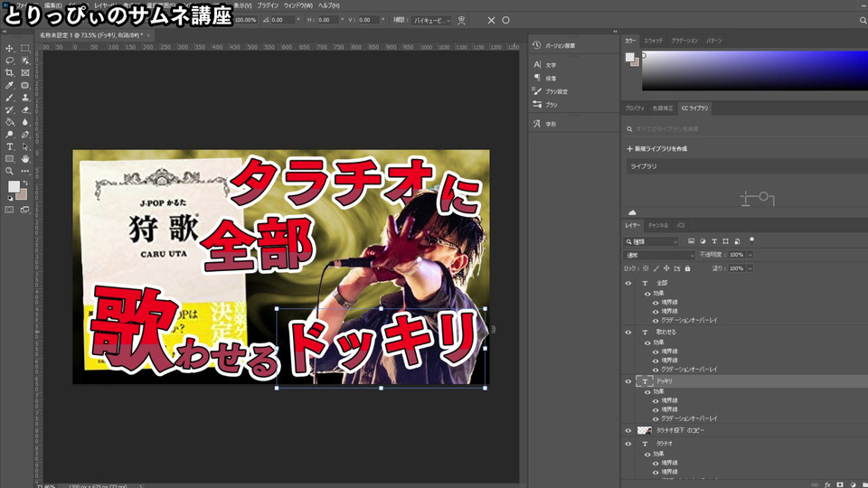Select the Rectangle shape tool
868x488 pixels.
9,159
